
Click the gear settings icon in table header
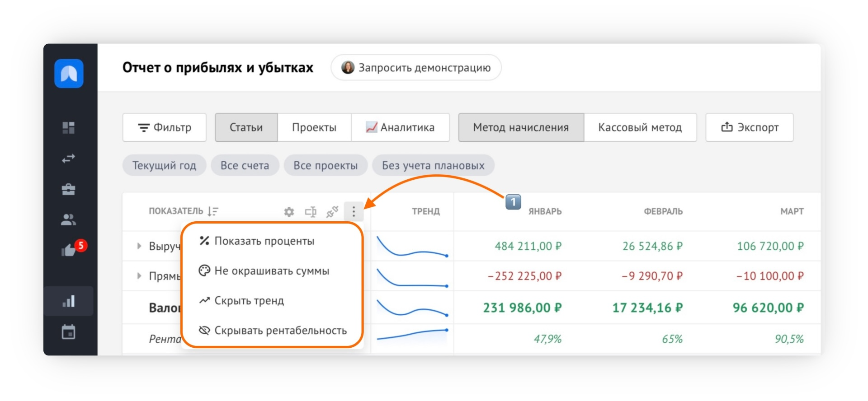click(x=289, y=212)
